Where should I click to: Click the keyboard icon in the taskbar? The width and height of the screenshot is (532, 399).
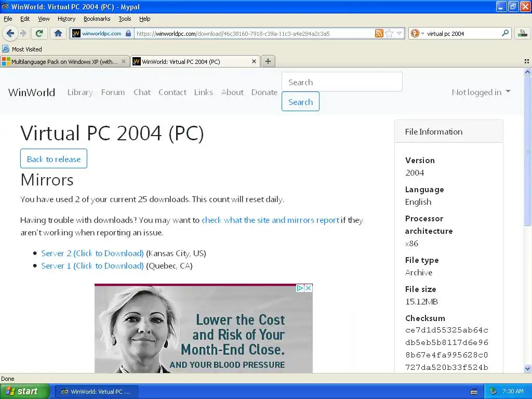tap(474, 392)
